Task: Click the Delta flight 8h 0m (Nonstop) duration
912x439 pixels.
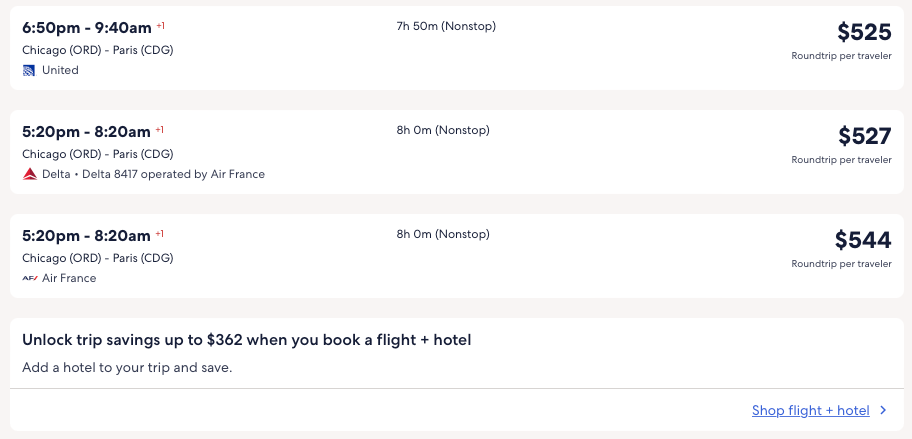Action: 443,130
